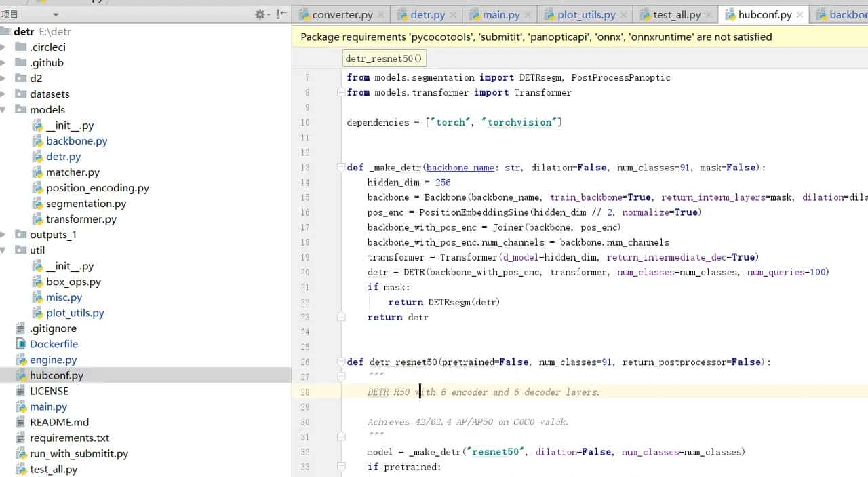Fold the detr_resnet50 function at line 26
The height and width of the screenshot is (477, 868).
pos(341,362)
